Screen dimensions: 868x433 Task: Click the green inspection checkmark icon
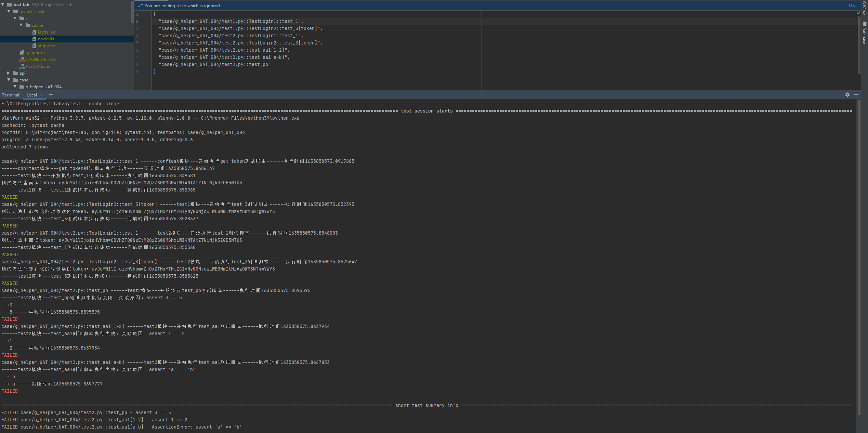(858, 13)
